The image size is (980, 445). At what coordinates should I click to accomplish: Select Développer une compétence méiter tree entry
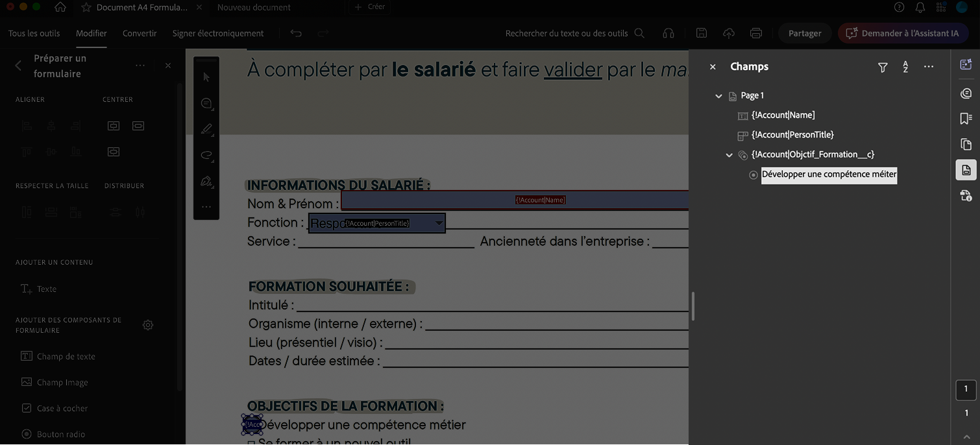(x=829, y=174)
